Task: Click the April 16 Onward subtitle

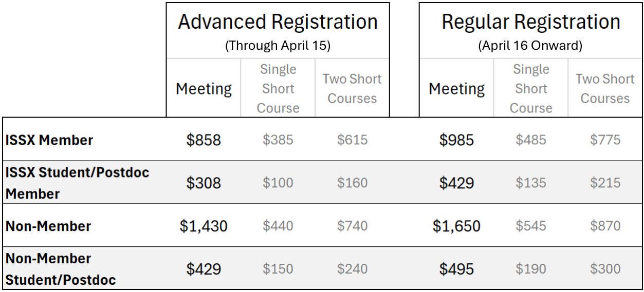Action: 530,46
